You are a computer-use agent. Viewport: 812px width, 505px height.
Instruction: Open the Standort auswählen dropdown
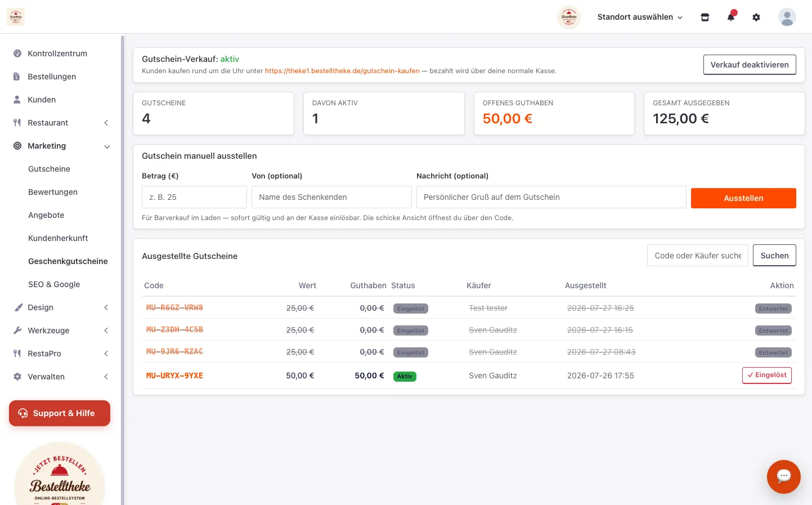point(640,17)
